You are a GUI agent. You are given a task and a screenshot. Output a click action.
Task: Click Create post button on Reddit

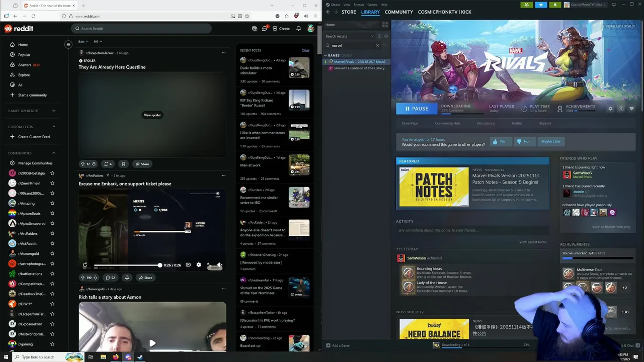click(x=281, y=29)
